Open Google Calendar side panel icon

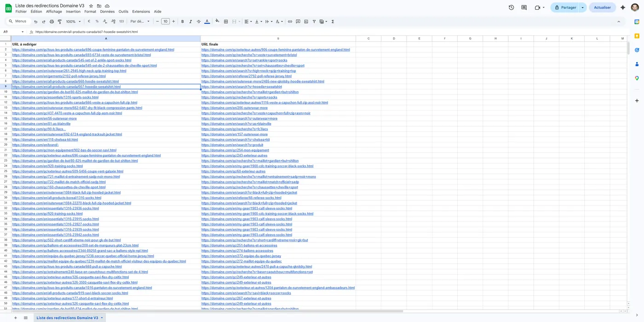[x=637, y=22]
